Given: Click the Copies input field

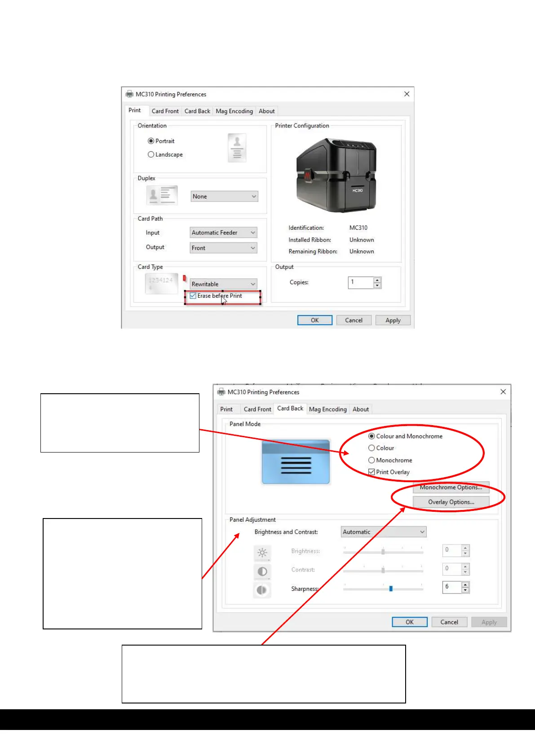Looking at the screenshot, I should click(361, 282).
